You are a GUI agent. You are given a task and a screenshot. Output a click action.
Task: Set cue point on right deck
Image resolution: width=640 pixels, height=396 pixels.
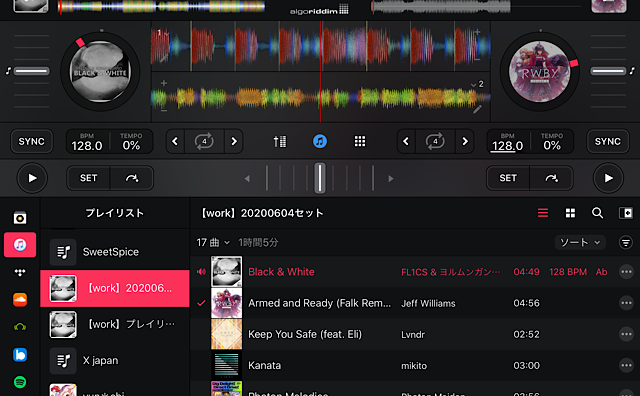[x=508, y=178]
